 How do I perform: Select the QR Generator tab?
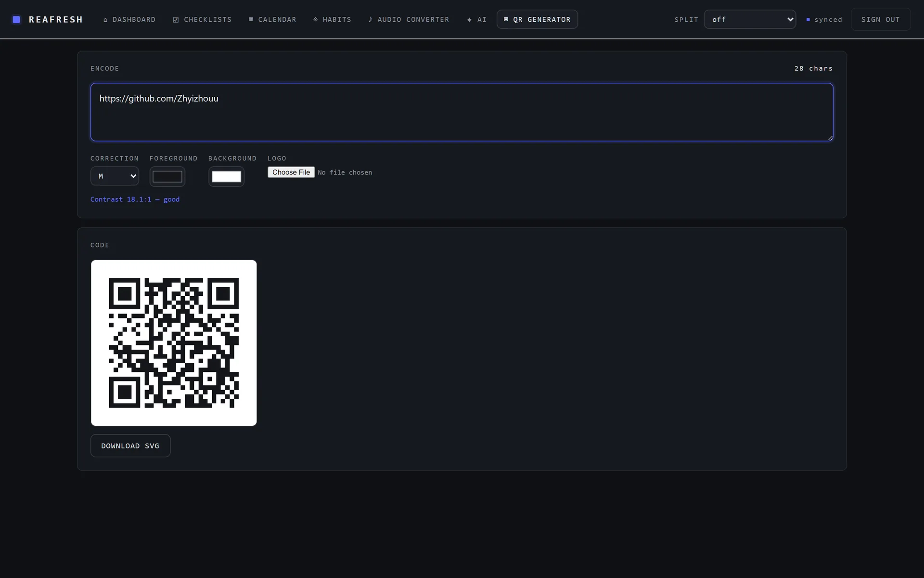[537, 19]
